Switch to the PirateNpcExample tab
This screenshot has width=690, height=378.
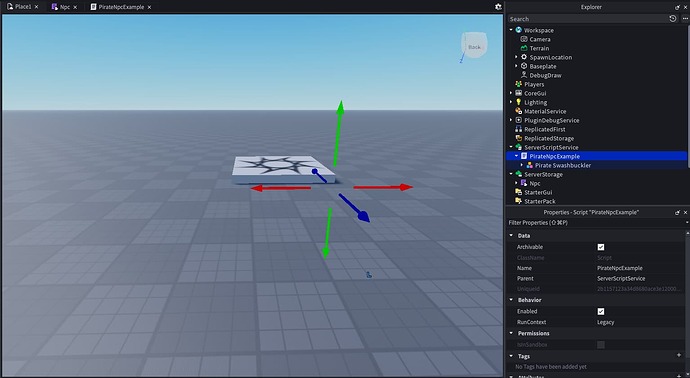coord(117,7)
